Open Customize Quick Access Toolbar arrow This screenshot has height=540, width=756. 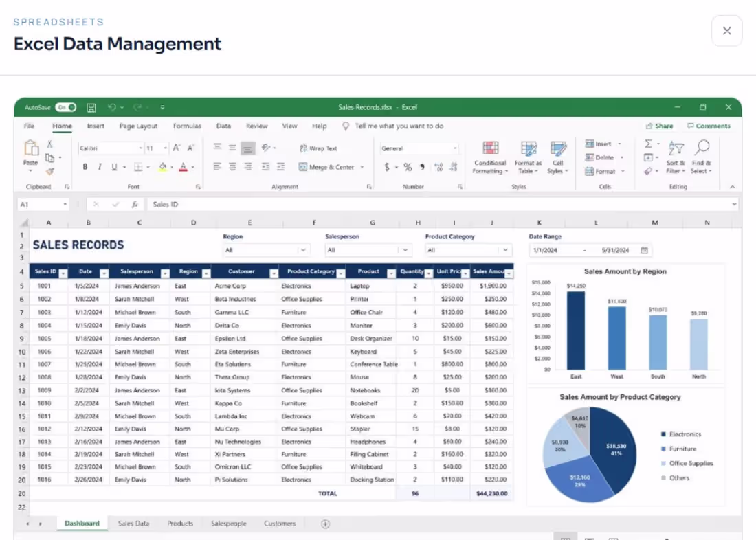[162, 107]
